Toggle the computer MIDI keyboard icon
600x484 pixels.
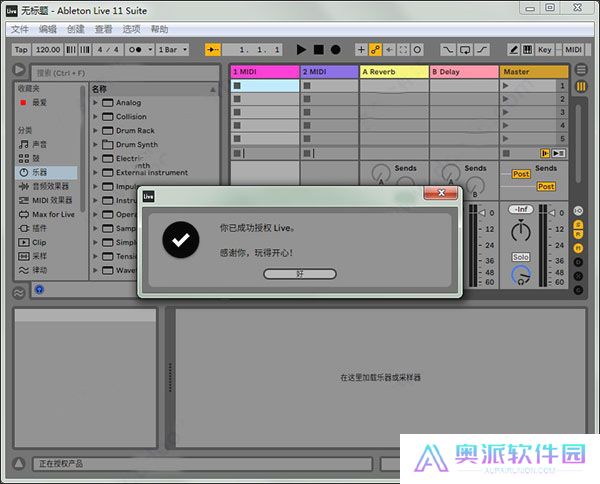pyautogui.click(x=527, y=50)
